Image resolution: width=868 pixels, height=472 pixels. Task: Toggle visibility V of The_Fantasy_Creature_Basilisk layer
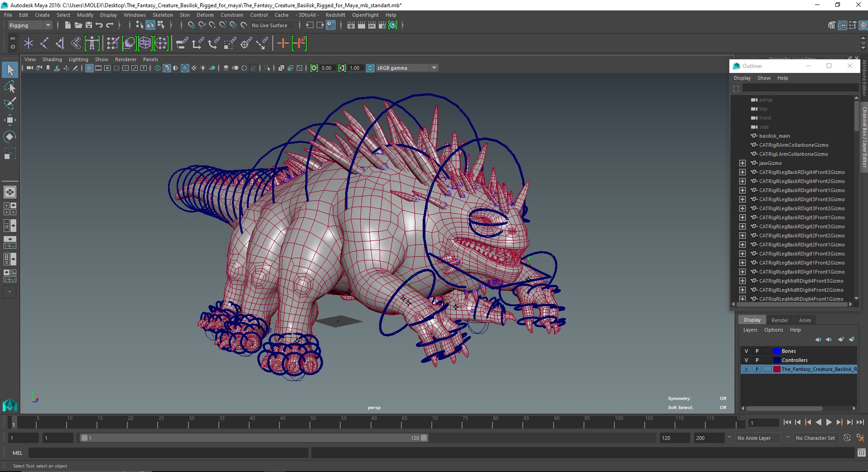coord(747,369)
